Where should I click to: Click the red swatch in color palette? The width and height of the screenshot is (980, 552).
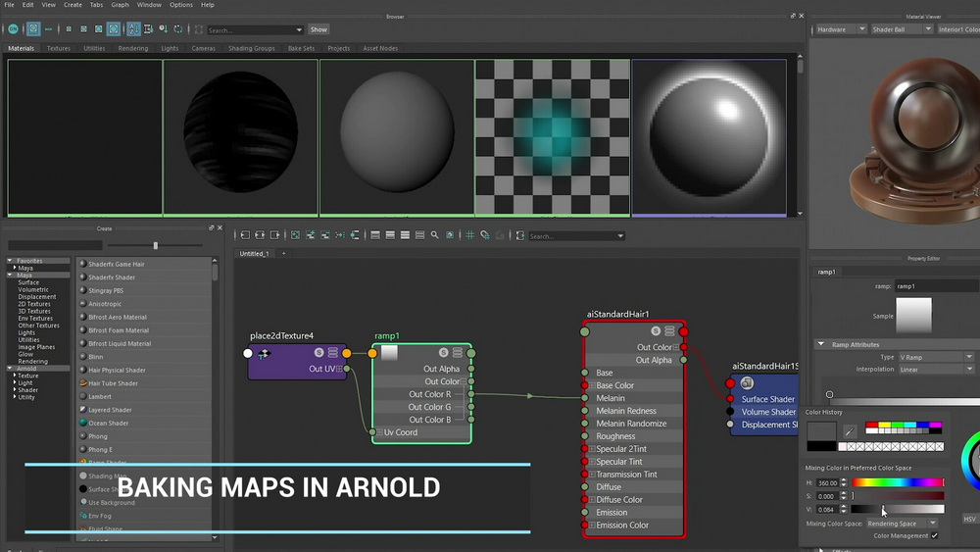point(871,426)
